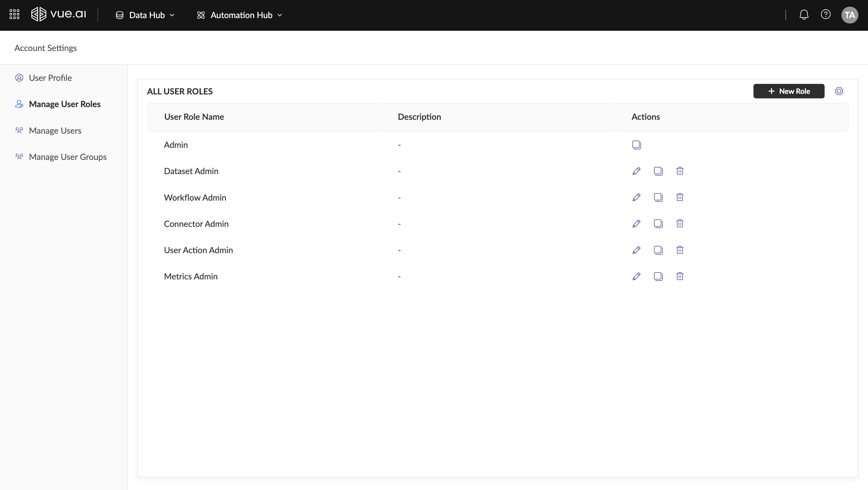The image size is (868, 490).
Task: Click the New Role button
Action: click(788, 91)
